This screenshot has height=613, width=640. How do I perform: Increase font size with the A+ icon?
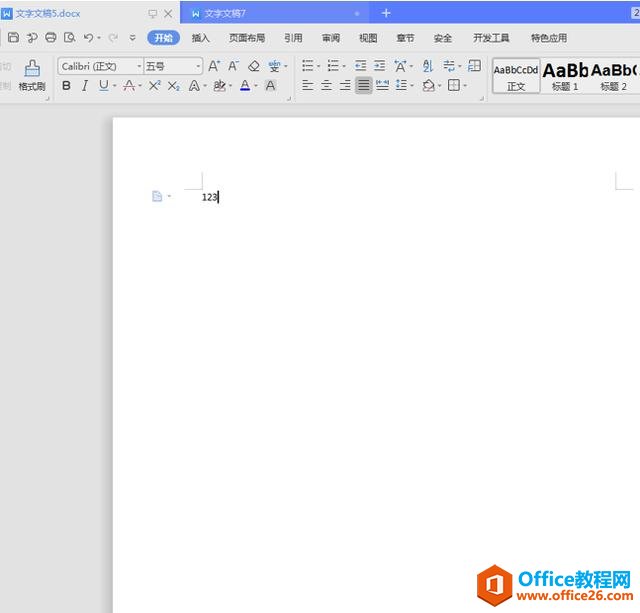tap(214, 66)
